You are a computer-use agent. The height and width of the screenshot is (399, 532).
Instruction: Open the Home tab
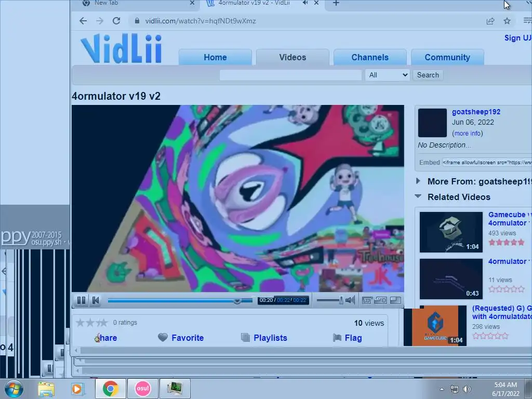click(215, 57)
